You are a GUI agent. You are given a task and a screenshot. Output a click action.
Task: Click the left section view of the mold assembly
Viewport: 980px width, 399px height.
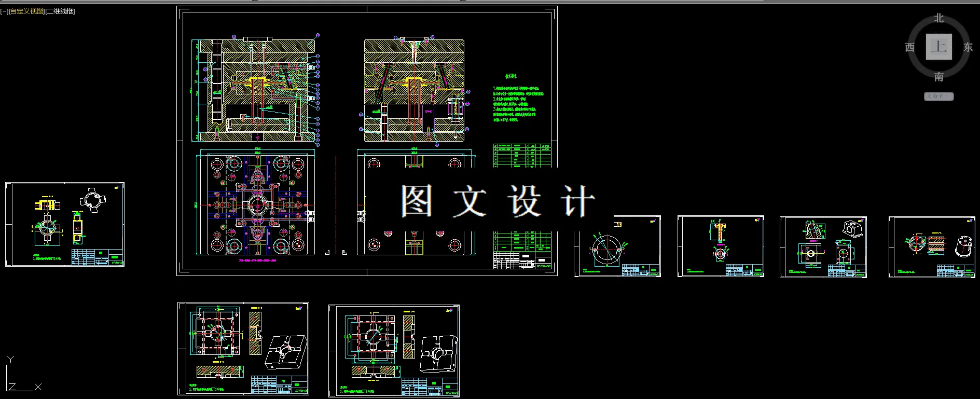255,89
